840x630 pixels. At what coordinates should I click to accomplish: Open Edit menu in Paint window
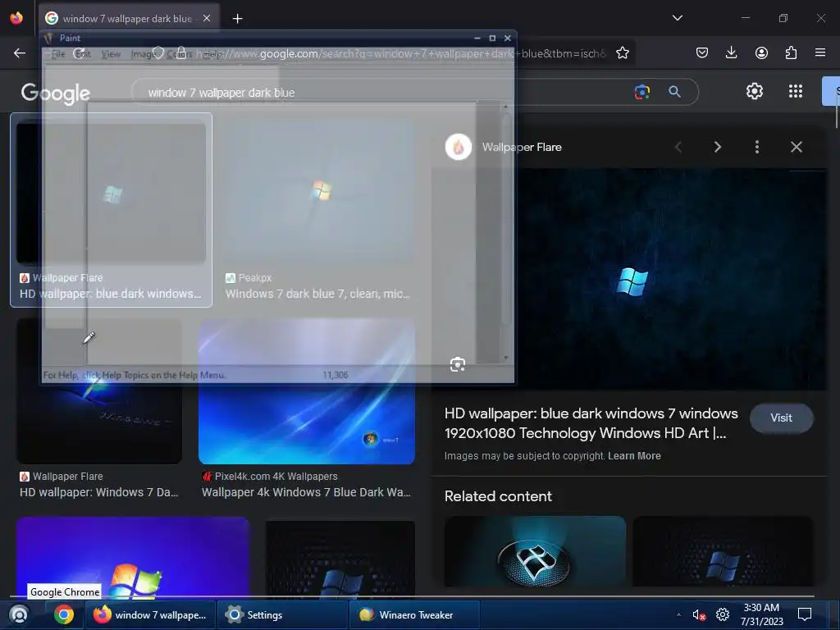83,53
